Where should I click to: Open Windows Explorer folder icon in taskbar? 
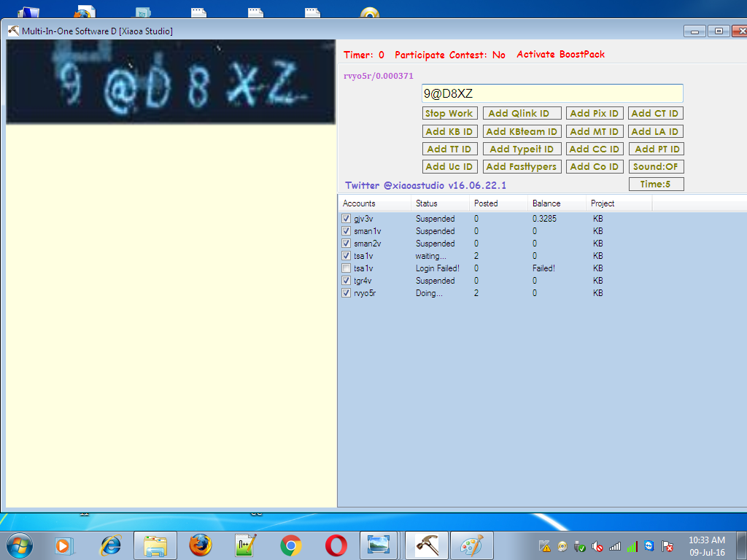click(155, 545)
